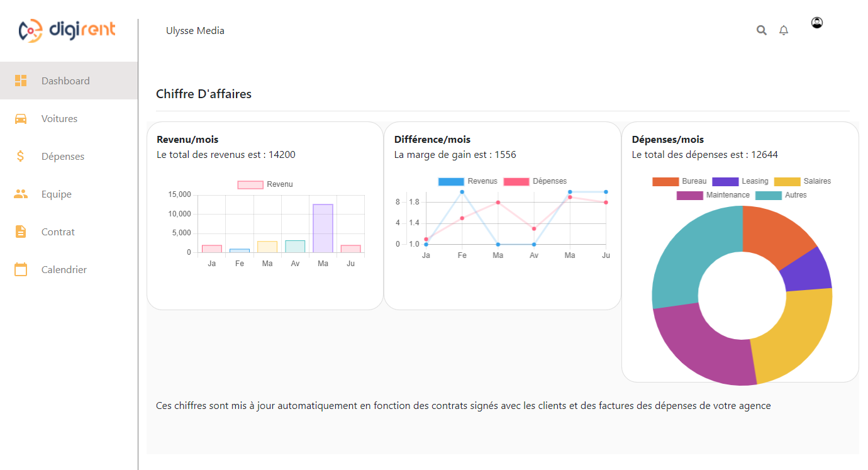The width and height of the screenshot is (868, 470).
Task: Toggle the Revenu legend in bar chart
Action: coord(265,184)
